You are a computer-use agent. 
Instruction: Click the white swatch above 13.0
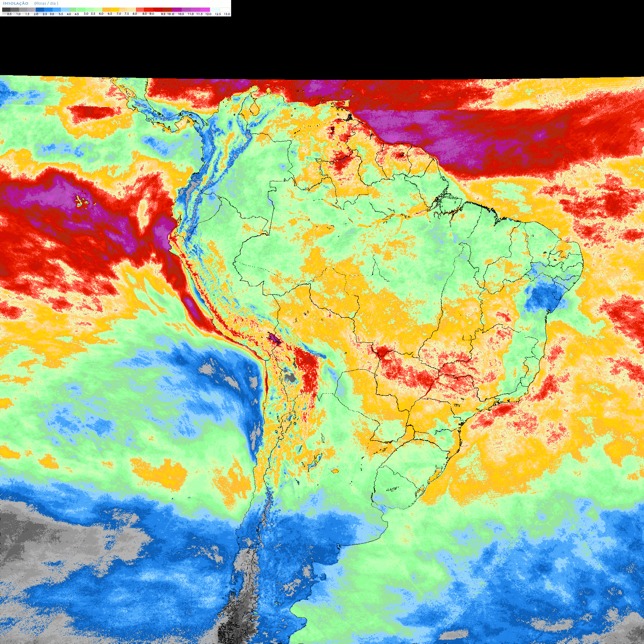(x=225, y=10)
